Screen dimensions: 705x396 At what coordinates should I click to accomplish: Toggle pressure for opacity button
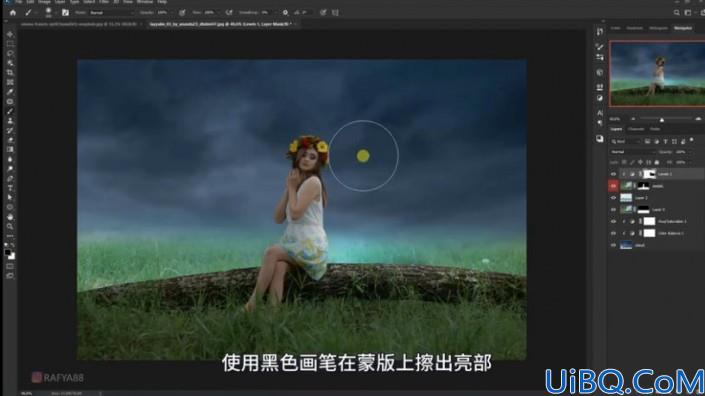pos(182,13)
